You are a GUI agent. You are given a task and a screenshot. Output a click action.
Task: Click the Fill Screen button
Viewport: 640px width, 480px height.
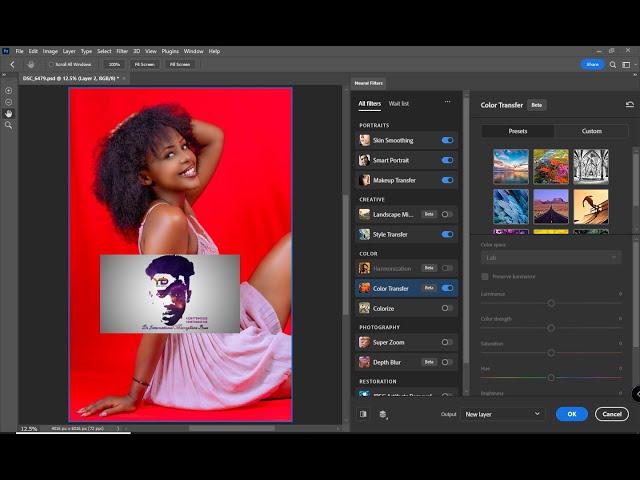(180, 64)
